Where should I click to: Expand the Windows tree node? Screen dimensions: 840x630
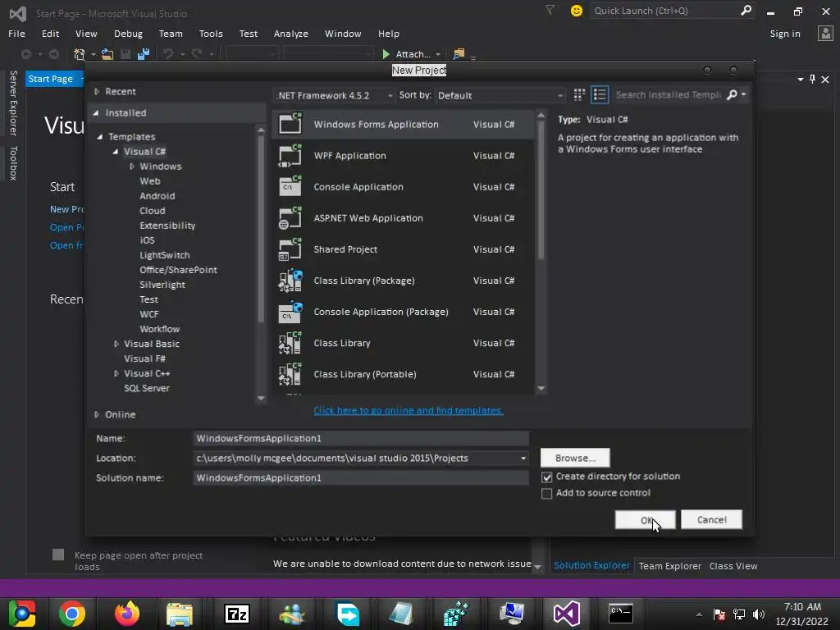(x=132, y=166)
